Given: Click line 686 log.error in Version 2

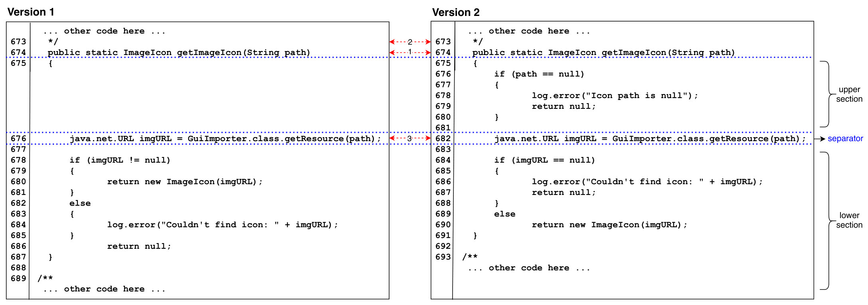Looking at the screenshot, I should pyautogui.click(x=647, y=182).
